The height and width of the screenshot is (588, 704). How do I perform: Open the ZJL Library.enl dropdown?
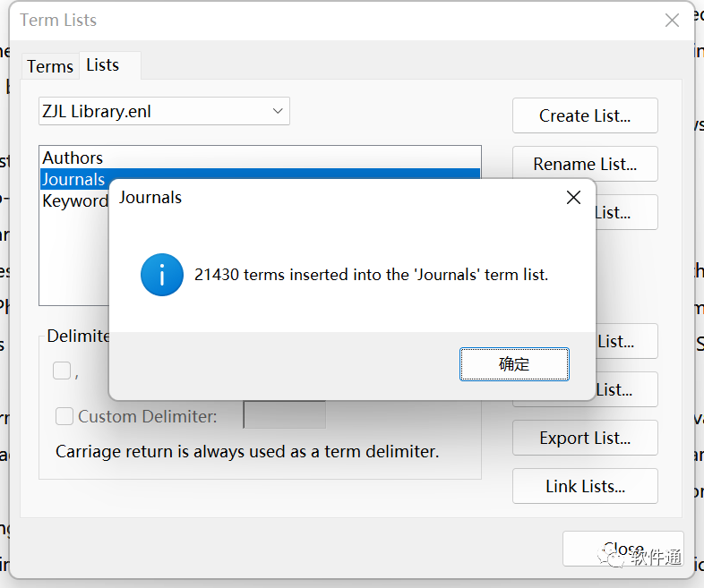pyautogui.click(x=164, y=112)
